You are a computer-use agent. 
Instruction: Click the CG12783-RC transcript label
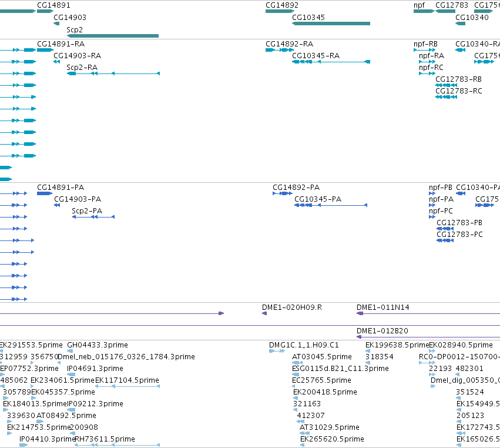(458, 91)
